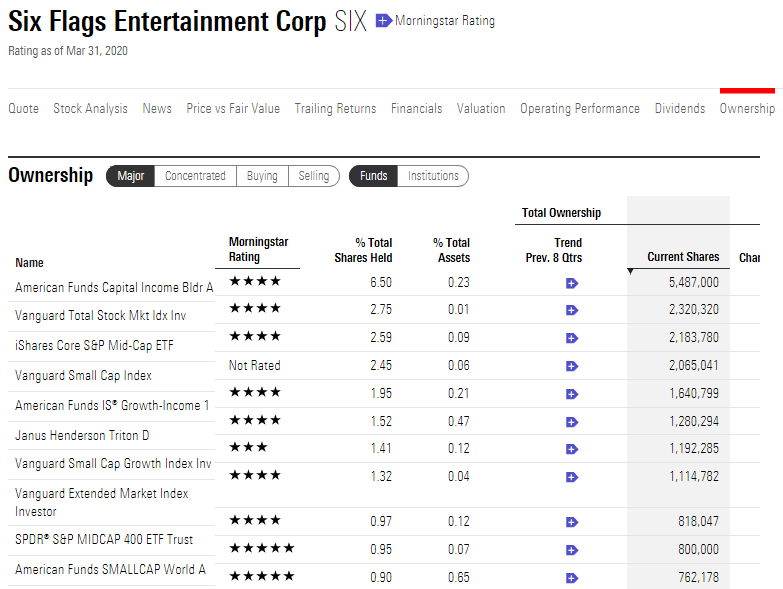
Task: Open trend icon for American Funds Capital Income
Action: click(x=572, y=284)
